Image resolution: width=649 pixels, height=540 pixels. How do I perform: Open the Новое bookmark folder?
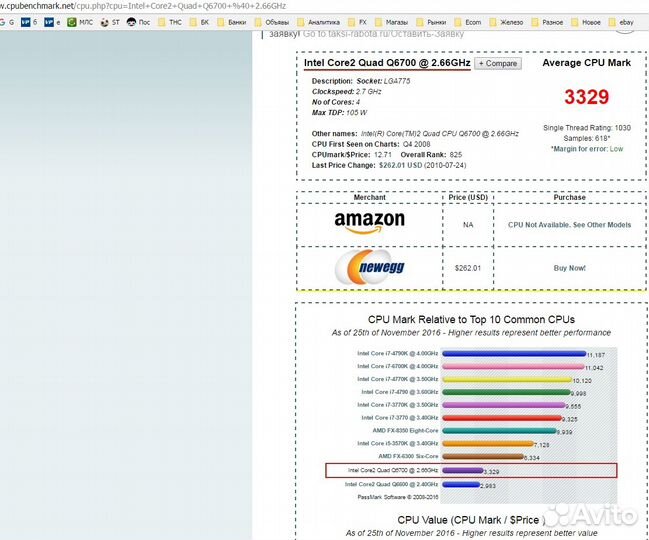[x=586, y=22]
